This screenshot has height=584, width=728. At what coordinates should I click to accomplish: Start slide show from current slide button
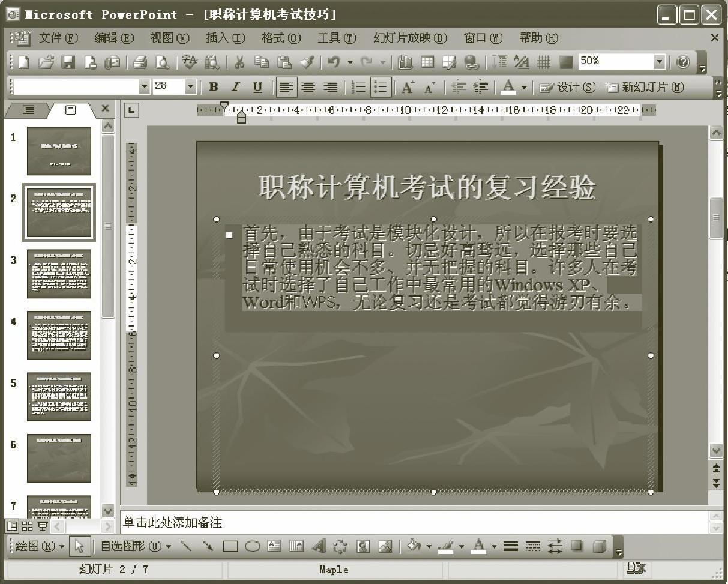tap(42, 526)
